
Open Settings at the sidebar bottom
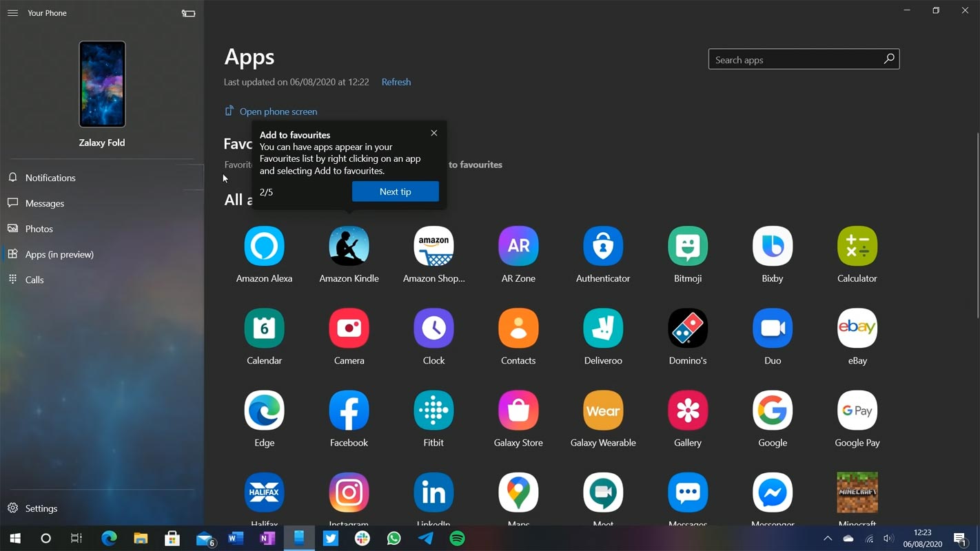pyautogui.click(x=102, y=508)
